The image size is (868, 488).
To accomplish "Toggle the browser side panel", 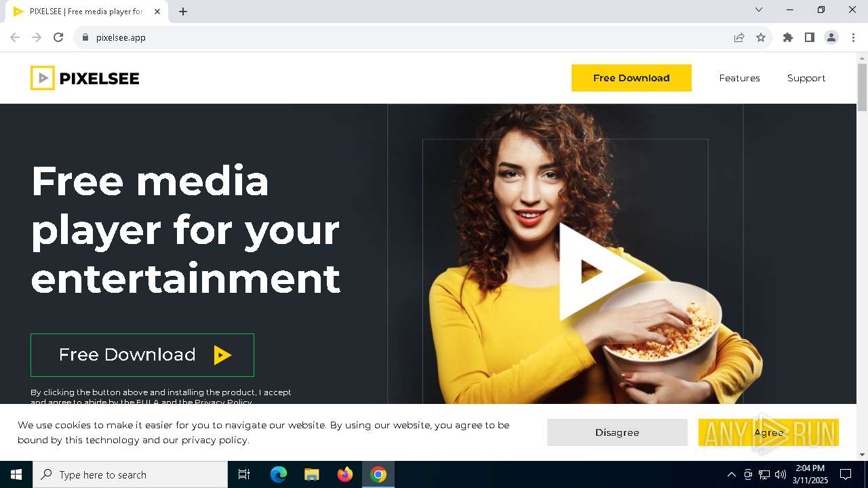I will point(810,37).
